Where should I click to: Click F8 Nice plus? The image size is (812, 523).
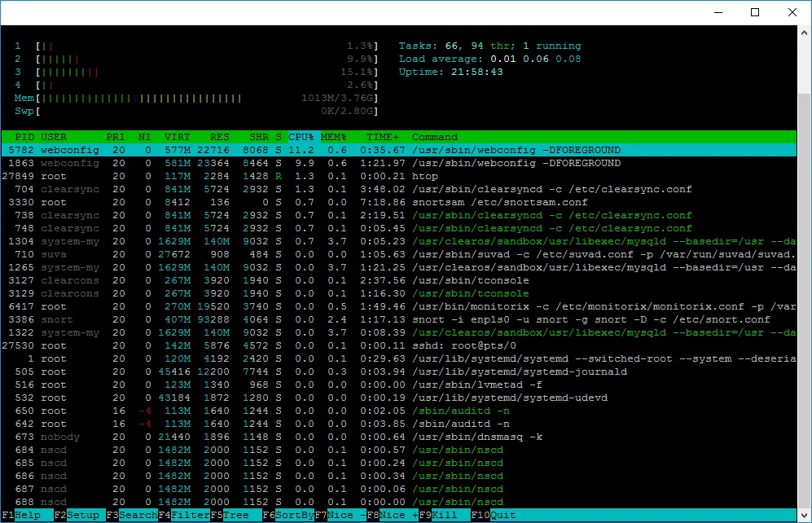pyautogui.click(x=393, y=515)
